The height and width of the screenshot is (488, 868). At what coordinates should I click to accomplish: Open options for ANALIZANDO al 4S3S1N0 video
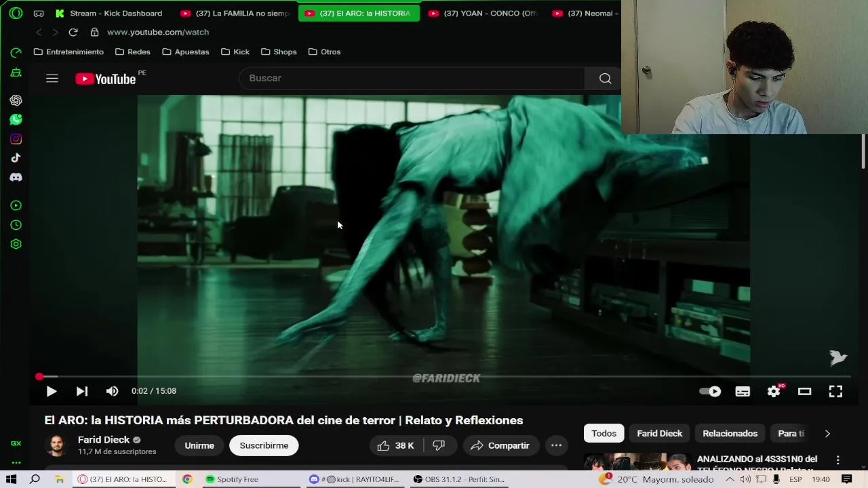(x=838, y=460)
